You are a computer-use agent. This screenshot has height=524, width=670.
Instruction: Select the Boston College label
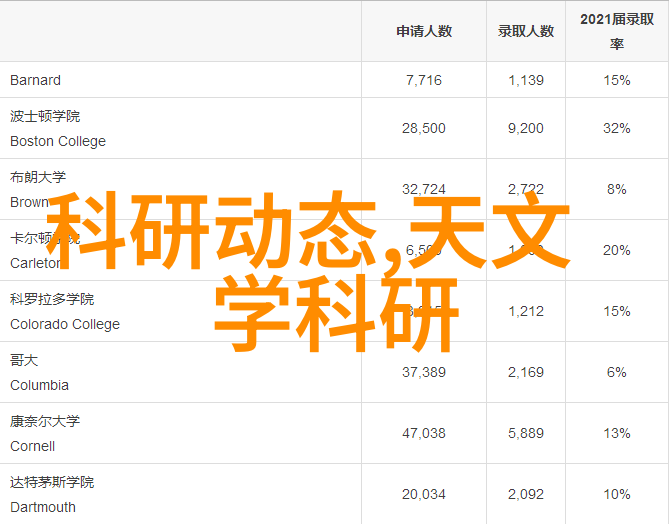tap(58, 141)
